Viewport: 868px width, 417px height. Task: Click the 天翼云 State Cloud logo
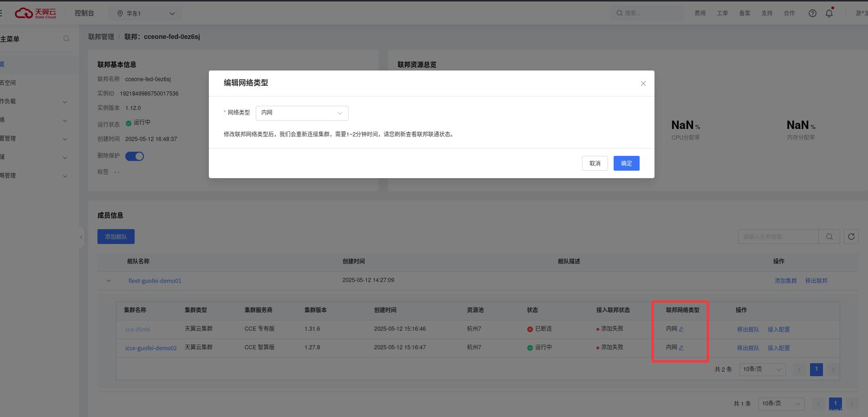click(36, 13)
